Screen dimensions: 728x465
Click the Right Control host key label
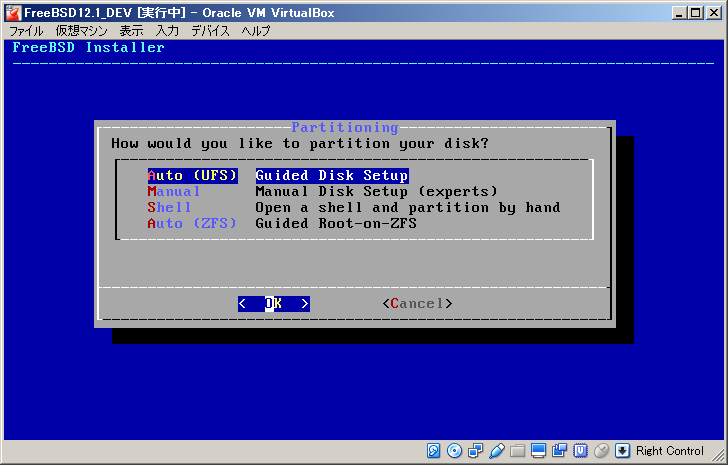click(670, 451)
